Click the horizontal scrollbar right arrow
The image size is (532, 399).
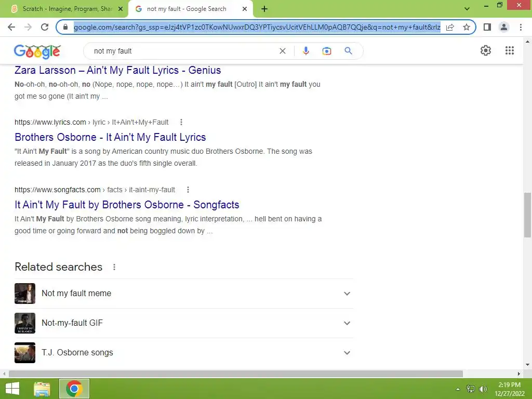pyautogui.click(x=519, y=374)
